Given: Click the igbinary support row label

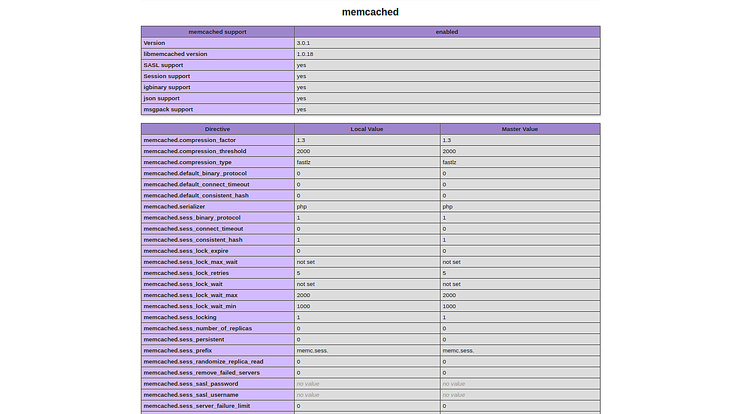Looking at the screenshot, I should 167,87.
